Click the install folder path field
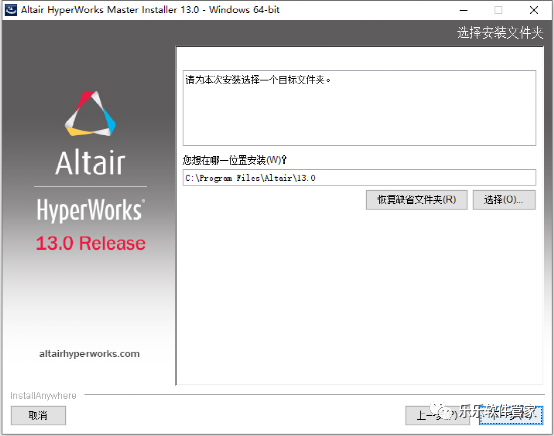The width and height of the screenshot is (554, 436). (359, 178)
